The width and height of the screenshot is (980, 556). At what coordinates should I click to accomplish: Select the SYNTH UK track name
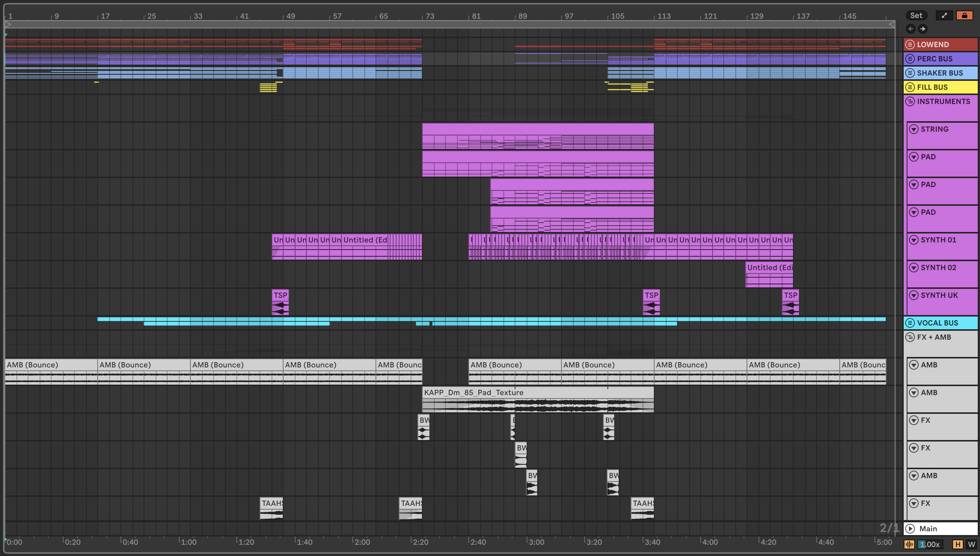(x=939, y=295)
